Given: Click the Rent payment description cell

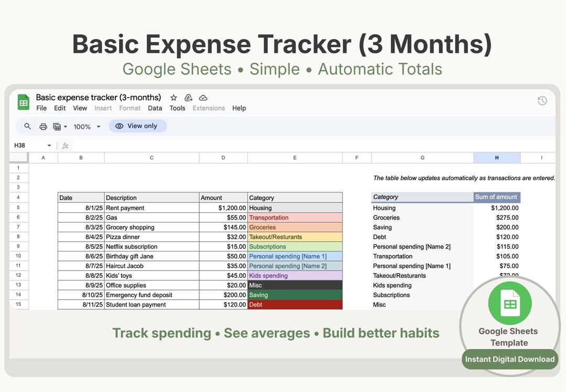Looking at the screenshot, I should coord(151,208).
